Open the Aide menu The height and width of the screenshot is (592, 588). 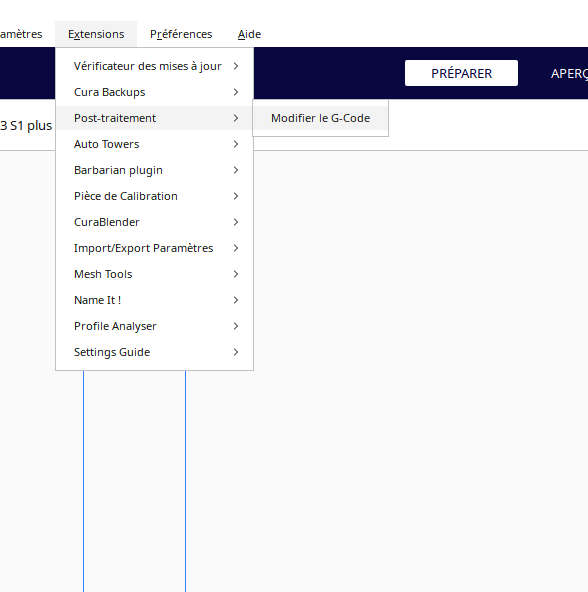click(249, 34)
